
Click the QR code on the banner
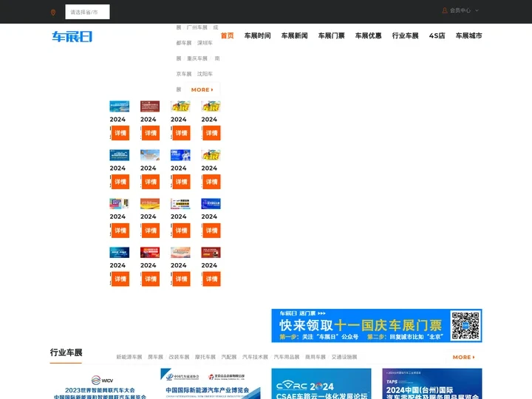coord(465,326)
